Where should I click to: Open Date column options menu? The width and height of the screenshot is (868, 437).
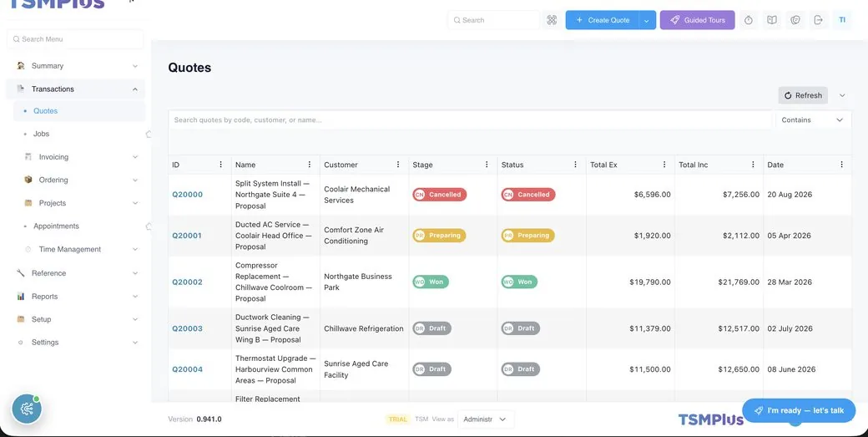point(841,165)
